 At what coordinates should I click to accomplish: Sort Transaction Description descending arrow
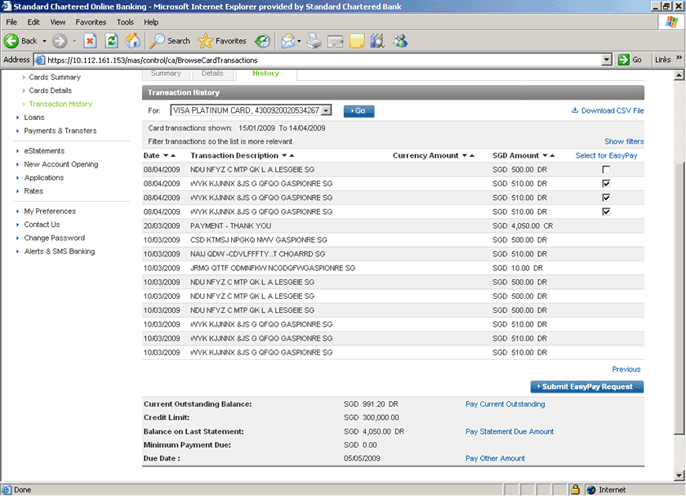pos(284,156)
